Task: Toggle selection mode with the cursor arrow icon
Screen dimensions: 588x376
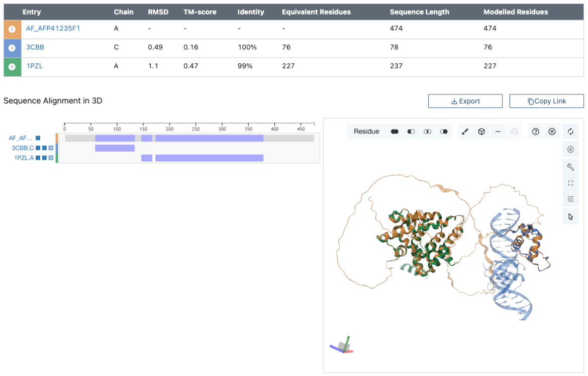Action: point(570,216)
